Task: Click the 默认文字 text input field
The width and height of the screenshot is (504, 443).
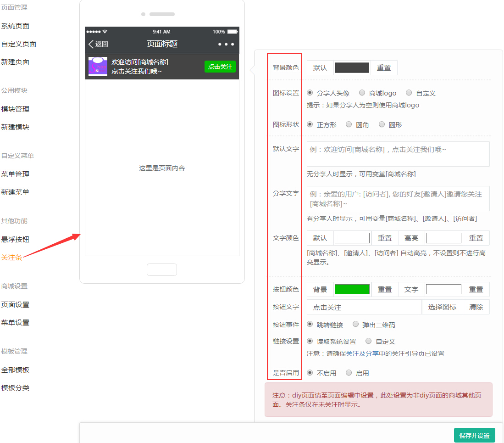Action: (x=398, y=154)
